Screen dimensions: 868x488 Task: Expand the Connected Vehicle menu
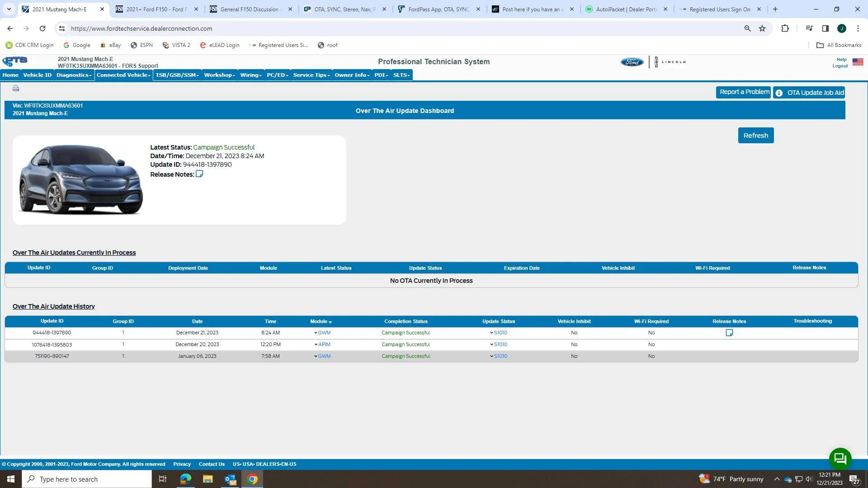(123, 75)
